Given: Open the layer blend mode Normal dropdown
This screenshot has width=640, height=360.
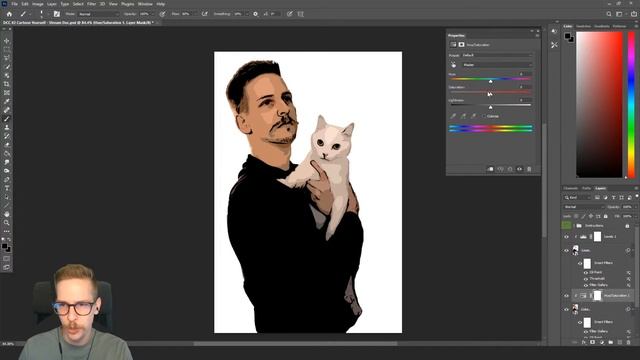Looking at the screenshot, I should [x=583, y=207].
